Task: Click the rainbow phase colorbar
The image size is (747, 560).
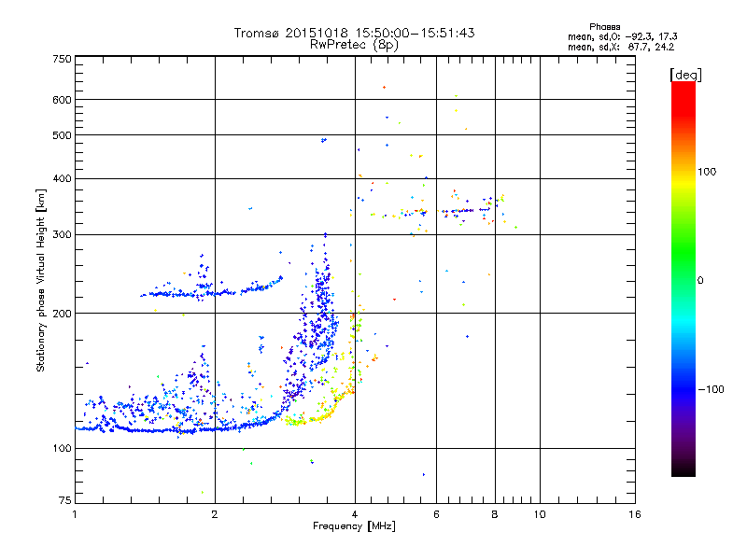Action: point(684,278)
